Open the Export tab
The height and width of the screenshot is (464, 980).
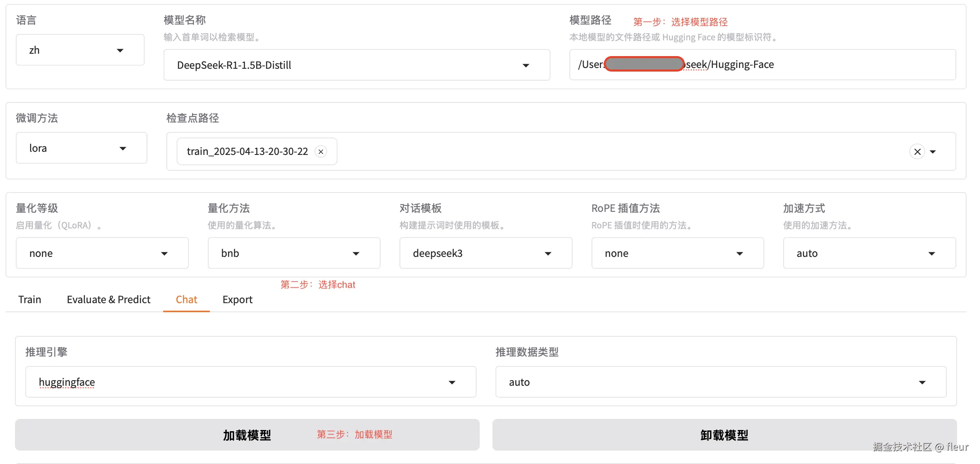(x=237, y=300)
